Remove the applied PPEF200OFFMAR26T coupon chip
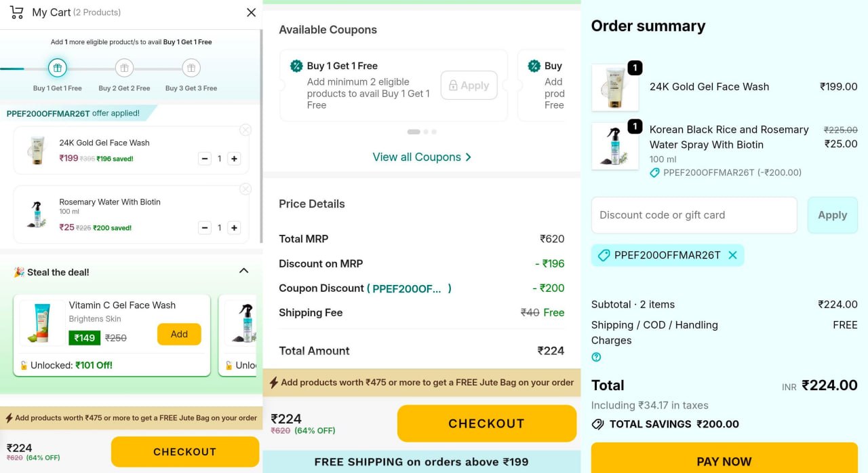The image size is (868, 473). (732, 255)
